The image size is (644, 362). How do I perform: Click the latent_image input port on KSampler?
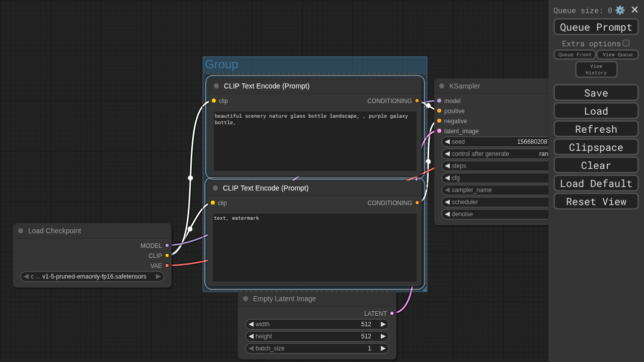pyautogui.click(x=439, y=131)
